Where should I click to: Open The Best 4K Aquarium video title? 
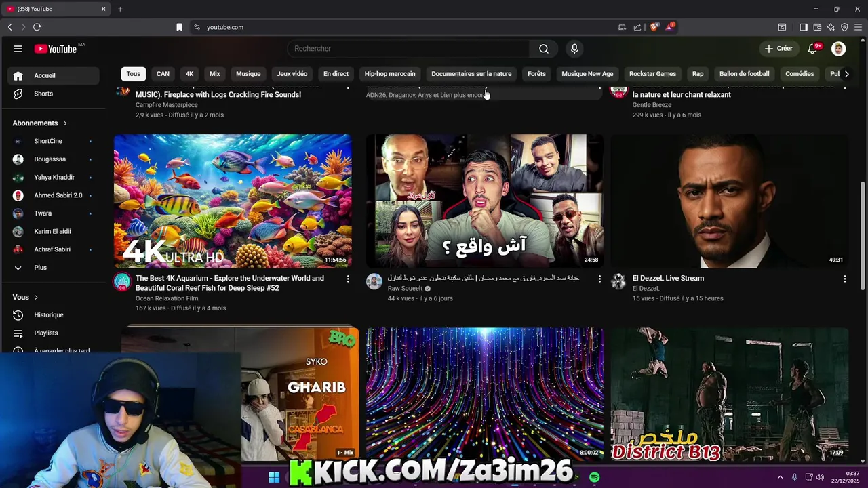pos(230,283)
